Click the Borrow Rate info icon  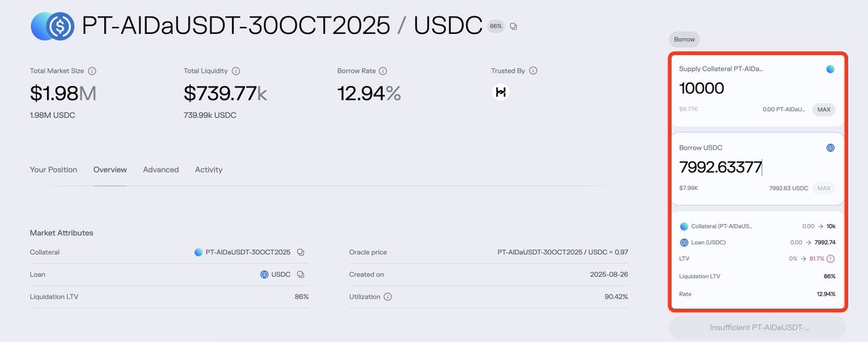(383, 72)
